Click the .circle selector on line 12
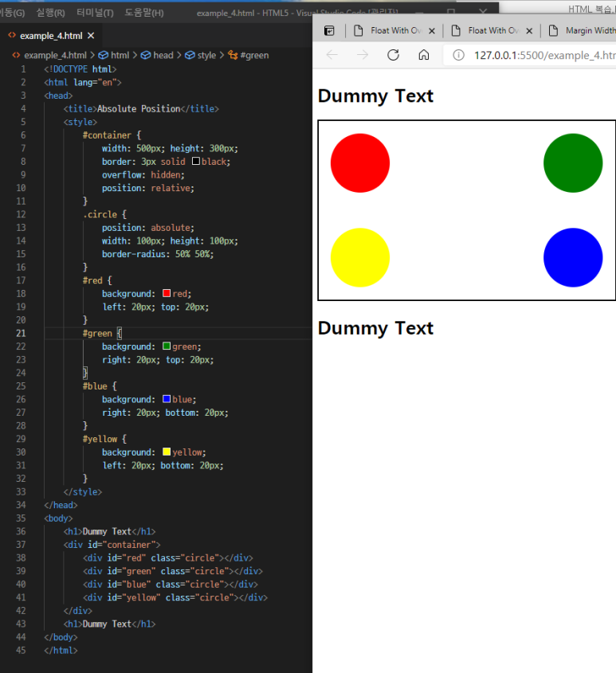Image resolution: width=616 pixels, height=673 pixels. pos(100,214)
